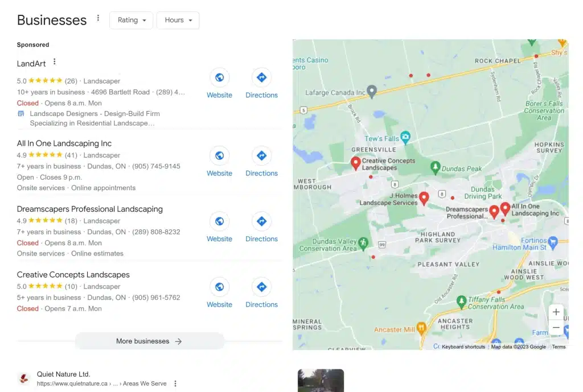Click the Fortinos Hamilton Main St marker

click(x=553, y=242)
